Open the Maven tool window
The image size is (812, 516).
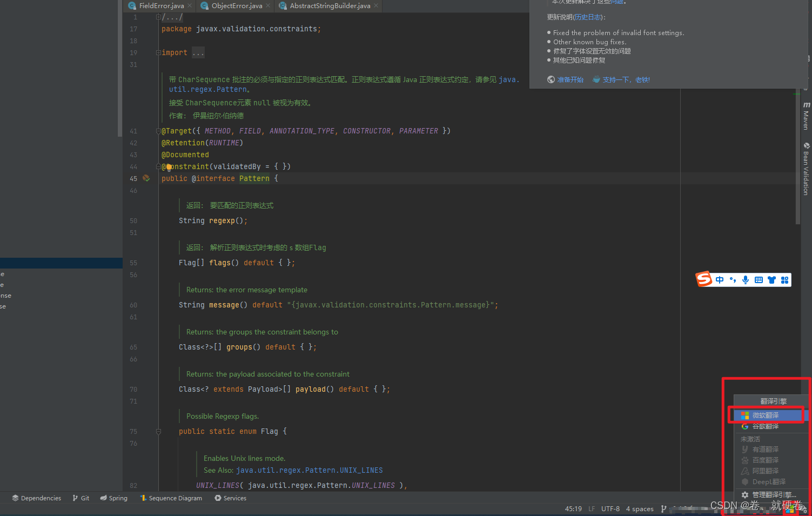tap(806, 116)
